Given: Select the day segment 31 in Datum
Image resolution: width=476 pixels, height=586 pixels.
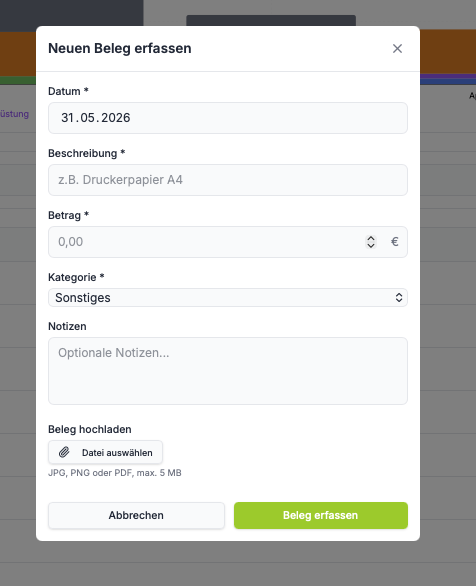Looking at the screenshot, I should coord(68,118).
